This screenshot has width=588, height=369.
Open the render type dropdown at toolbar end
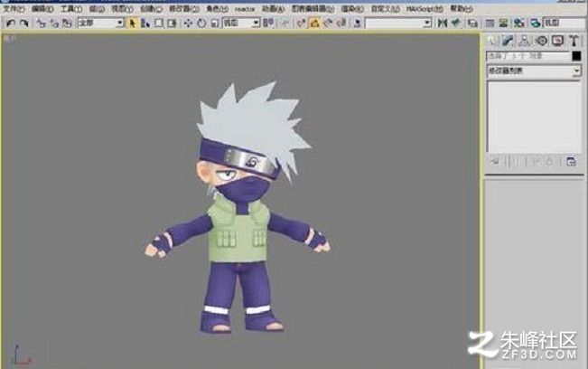tap(565, 23)
